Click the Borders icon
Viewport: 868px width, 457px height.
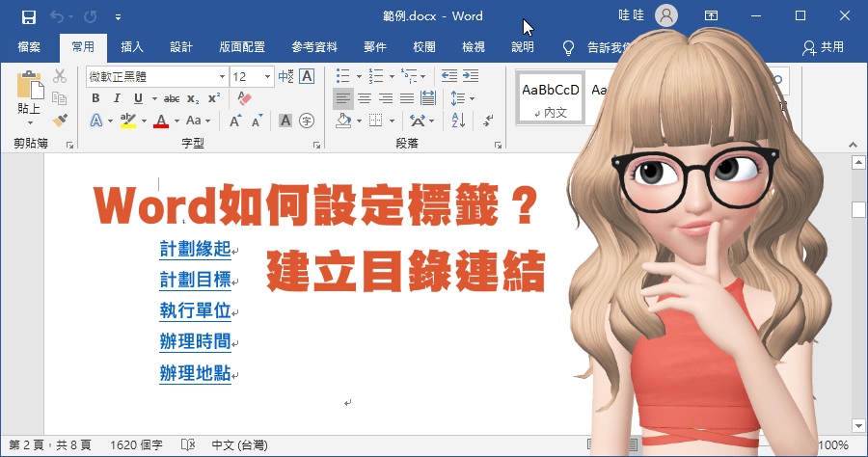(376, 121)
